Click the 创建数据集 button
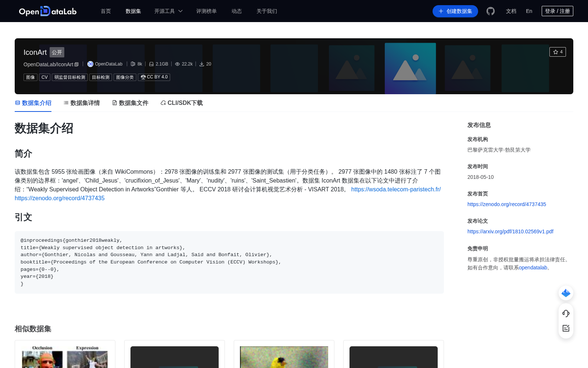 click(455, 11)
